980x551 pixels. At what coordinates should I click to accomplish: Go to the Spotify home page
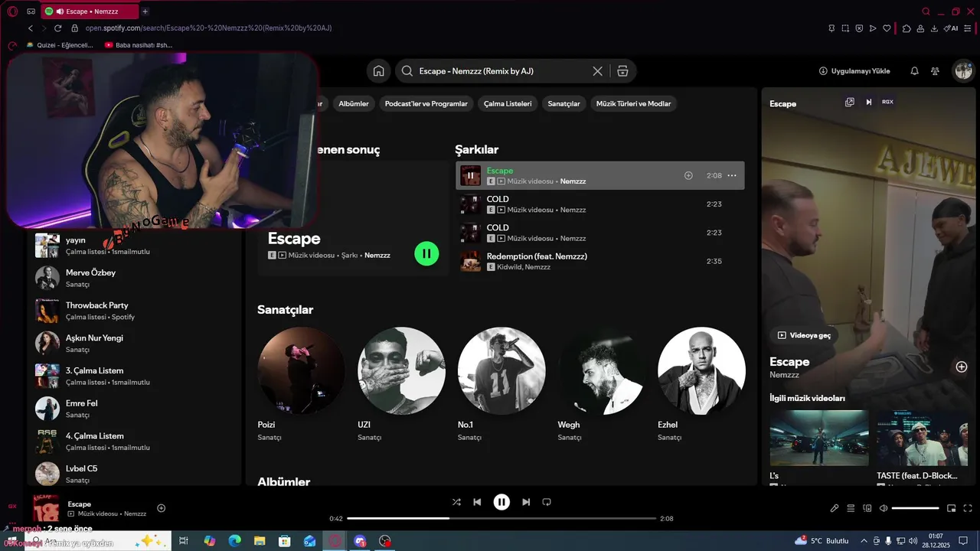click(378, 71)
